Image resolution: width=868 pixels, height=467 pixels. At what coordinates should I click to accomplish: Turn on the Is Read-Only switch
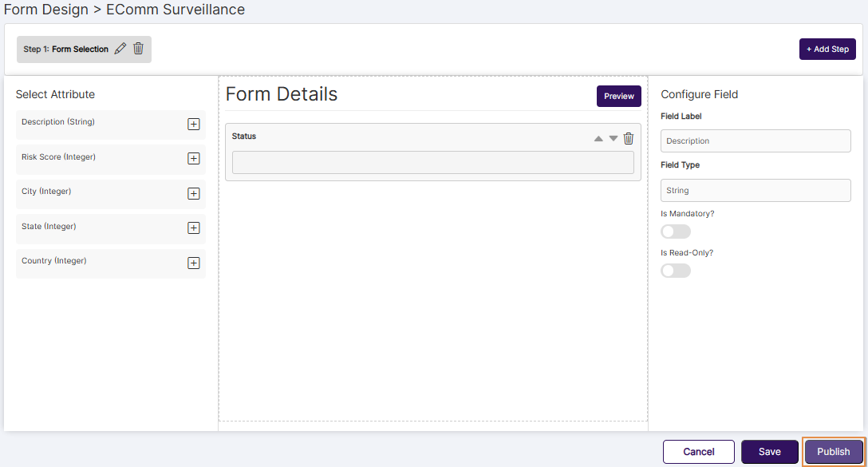pyautogui.click(x=675, y=270)
